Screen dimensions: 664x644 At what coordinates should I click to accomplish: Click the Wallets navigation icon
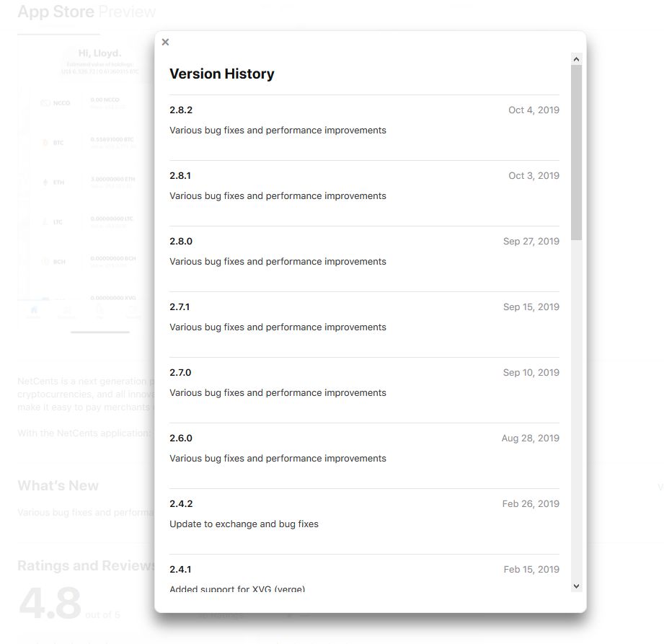68,309
